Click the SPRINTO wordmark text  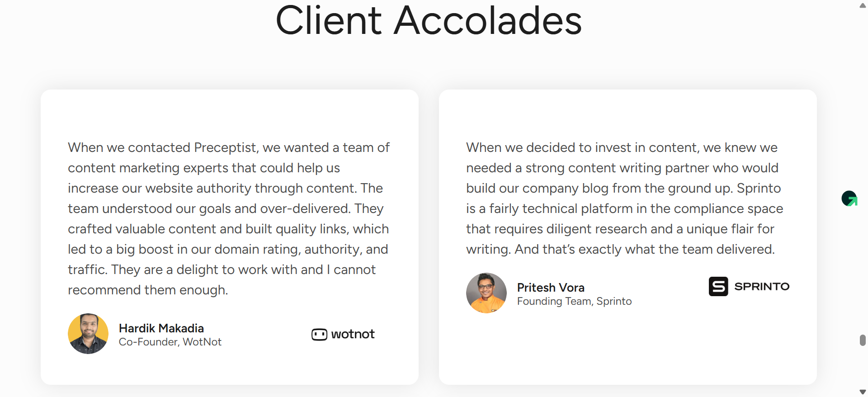762,286
